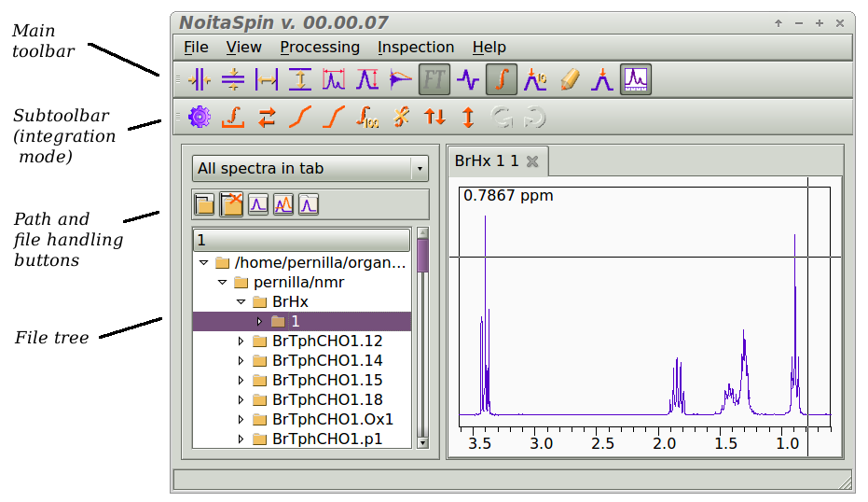
Task: Select the vertical expand tool between two lines
Action: tap(300, 80)
